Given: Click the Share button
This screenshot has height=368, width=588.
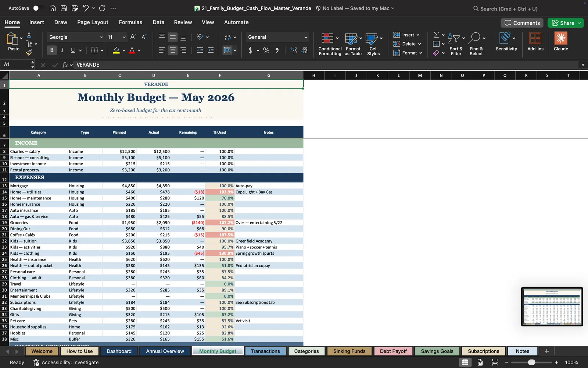Looking at the screenshot, I should [566, 23].
